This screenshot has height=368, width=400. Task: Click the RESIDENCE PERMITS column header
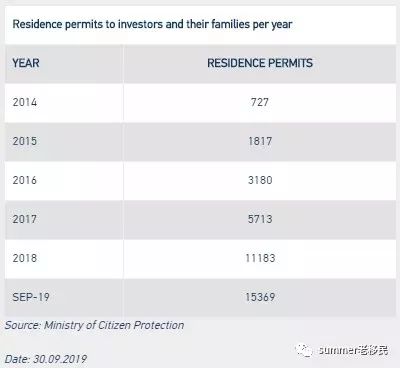(260, 63)
